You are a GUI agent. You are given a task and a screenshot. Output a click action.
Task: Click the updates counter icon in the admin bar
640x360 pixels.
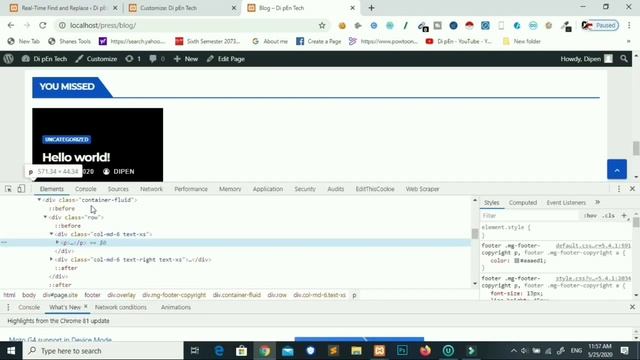tap(133, 59)
